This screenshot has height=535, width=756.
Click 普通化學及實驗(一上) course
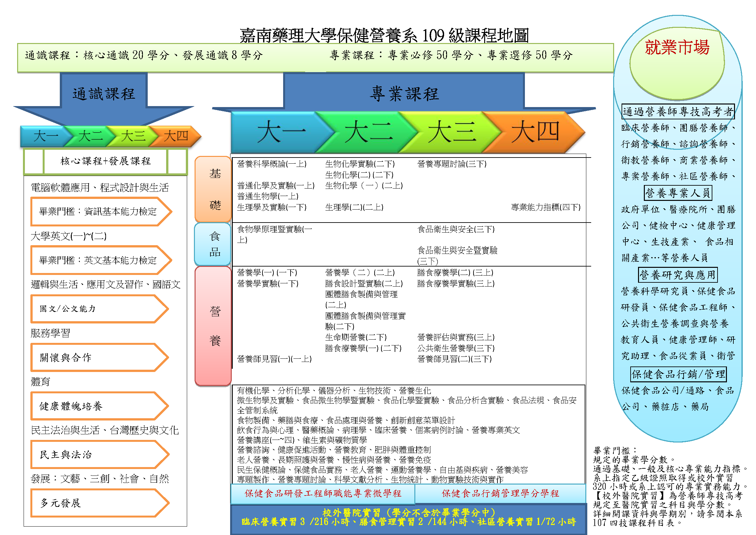tap(276, 186)
